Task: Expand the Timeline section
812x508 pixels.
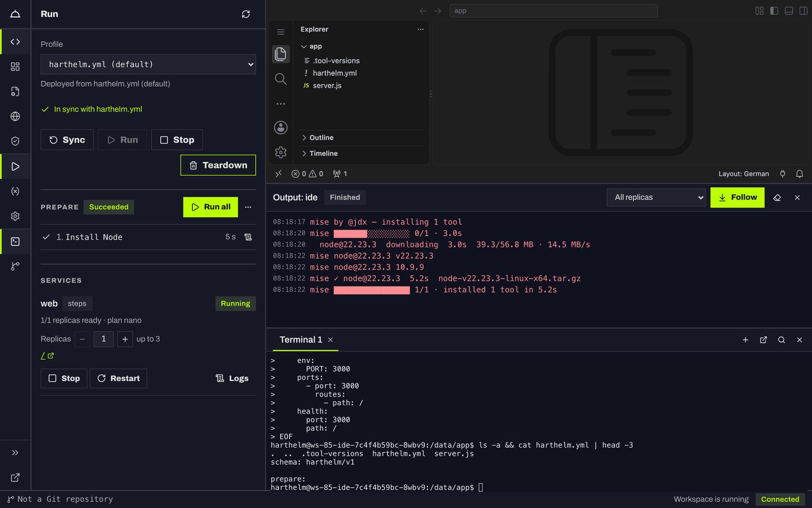Action: 361,153
